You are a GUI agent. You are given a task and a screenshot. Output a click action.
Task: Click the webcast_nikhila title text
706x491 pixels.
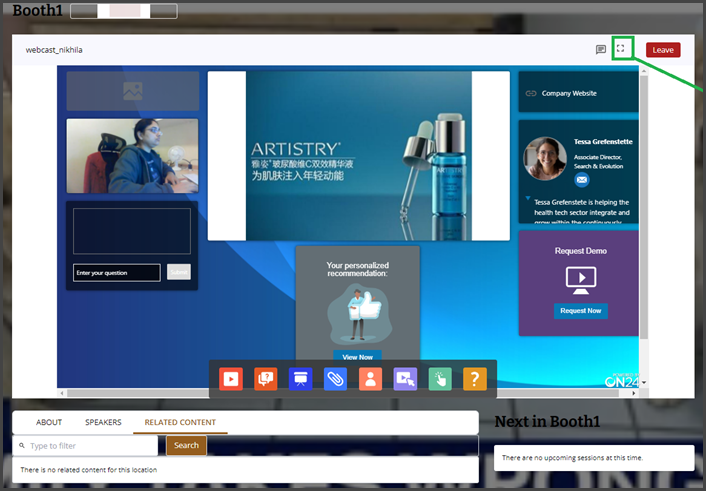point(54,50)
